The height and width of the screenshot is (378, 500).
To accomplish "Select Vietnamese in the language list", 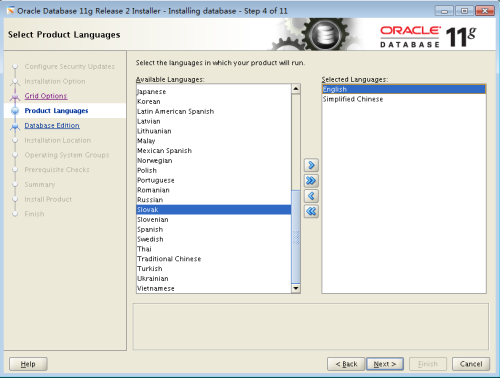I will point(213,288).
